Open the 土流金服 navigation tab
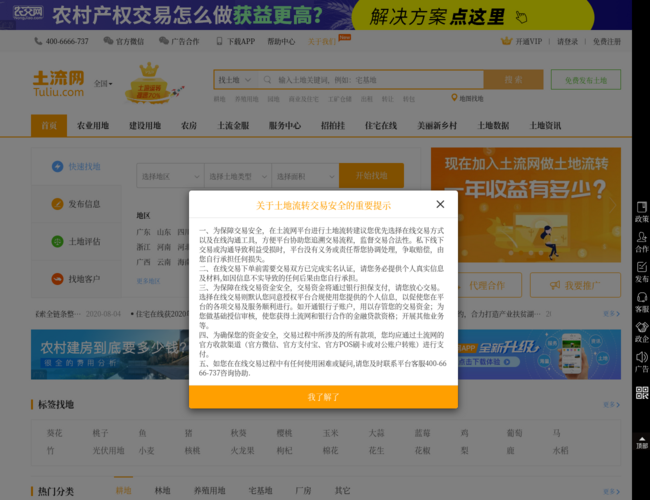 [x=233, y=126]
